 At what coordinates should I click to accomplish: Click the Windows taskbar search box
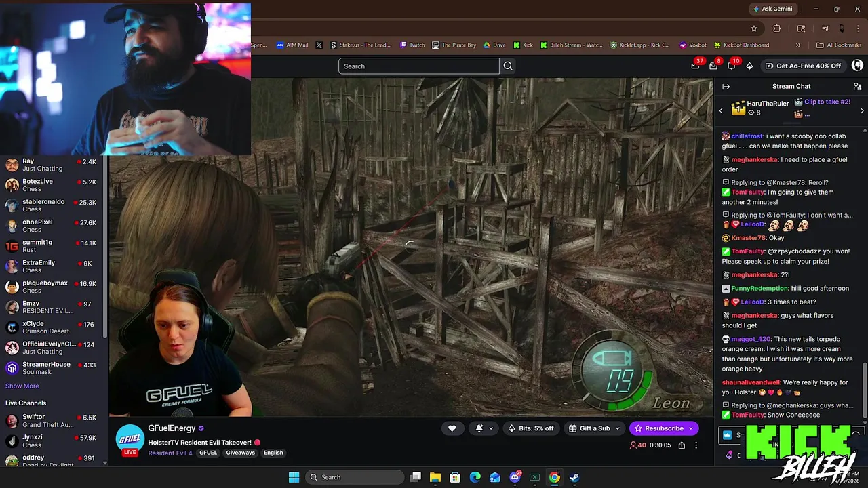353,477
